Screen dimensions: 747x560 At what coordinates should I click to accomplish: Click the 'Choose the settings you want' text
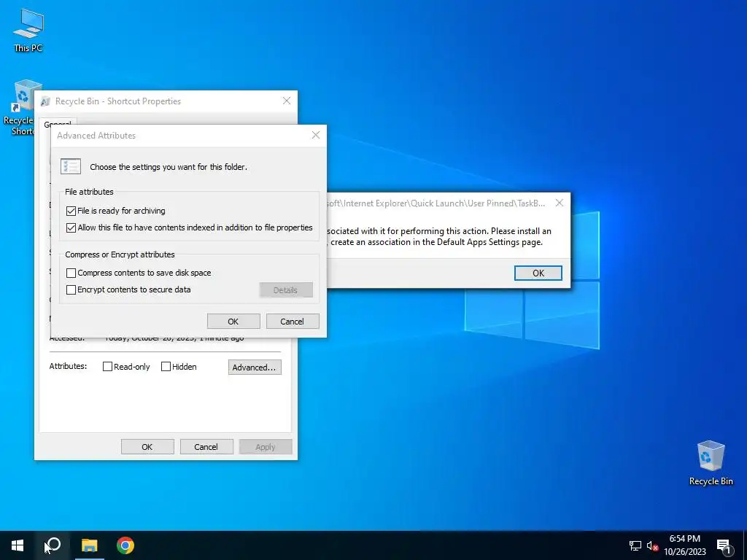click(x=169, y=167)
